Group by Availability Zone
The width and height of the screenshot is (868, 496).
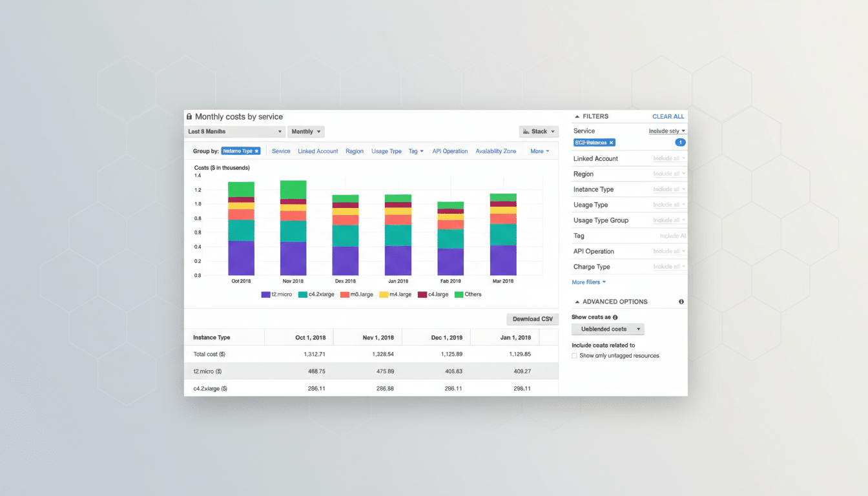point(495,151)
